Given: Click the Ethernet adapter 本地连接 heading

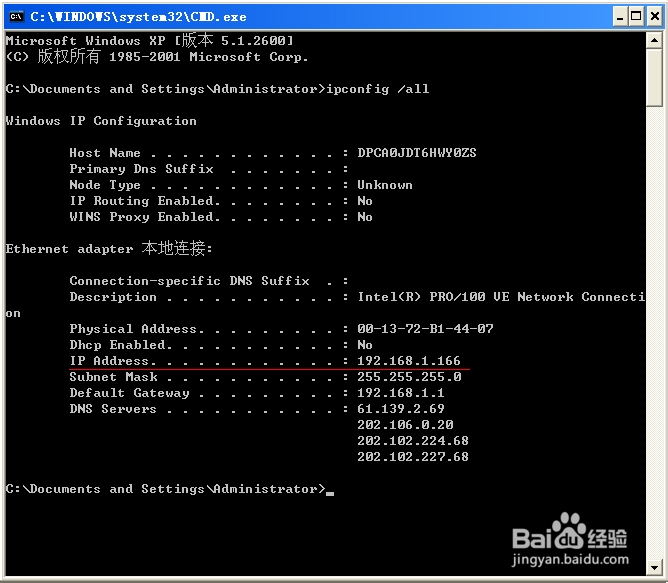Looking at the screenshot, I should point(109,248).
